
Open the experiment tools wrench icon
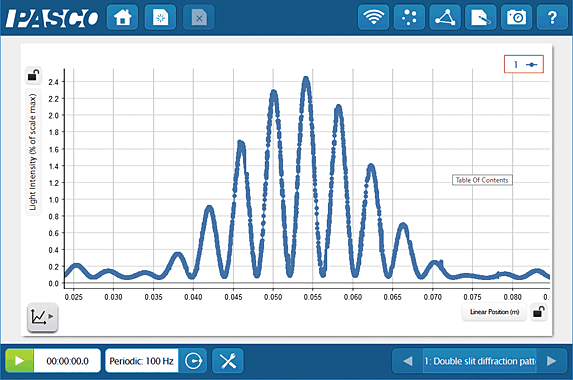(228, 361)
